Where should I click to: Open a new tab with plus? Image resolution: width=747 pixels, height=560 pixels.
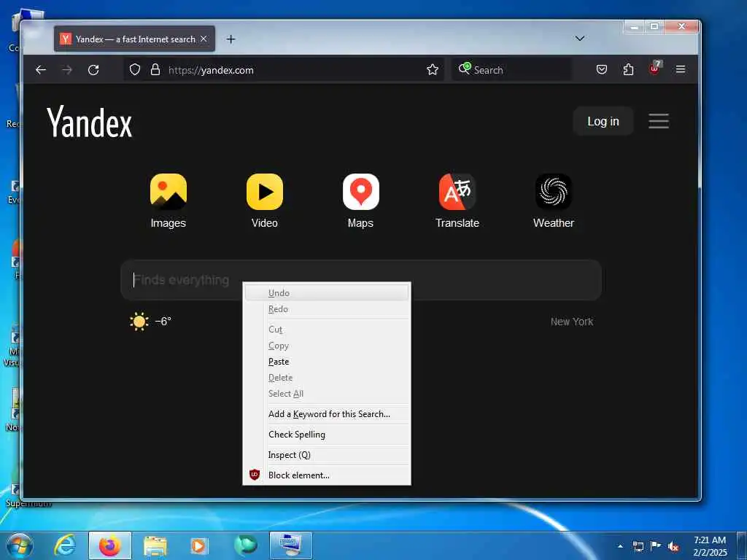point(231,39)
